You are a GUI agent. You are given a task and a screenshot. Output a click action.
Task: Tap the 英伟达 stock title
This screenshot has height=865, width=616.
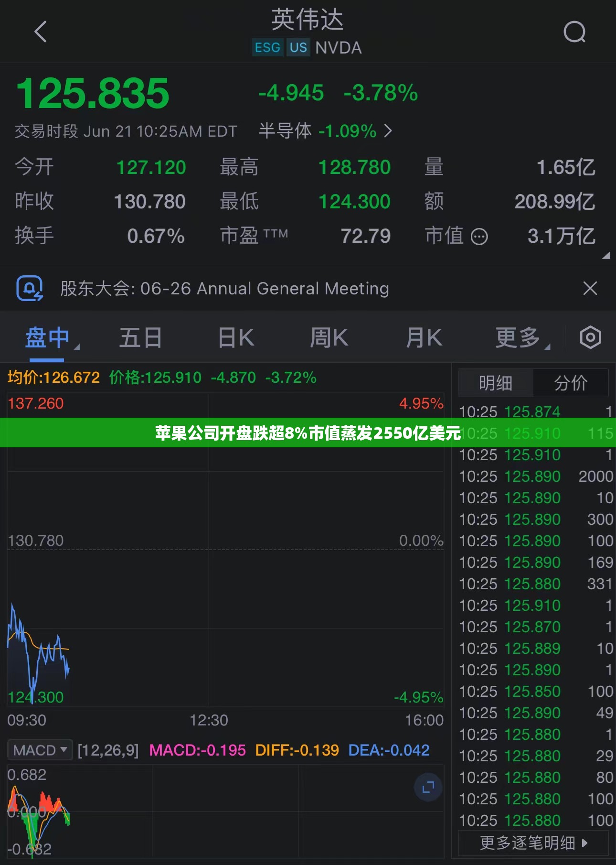pos(308,20)
